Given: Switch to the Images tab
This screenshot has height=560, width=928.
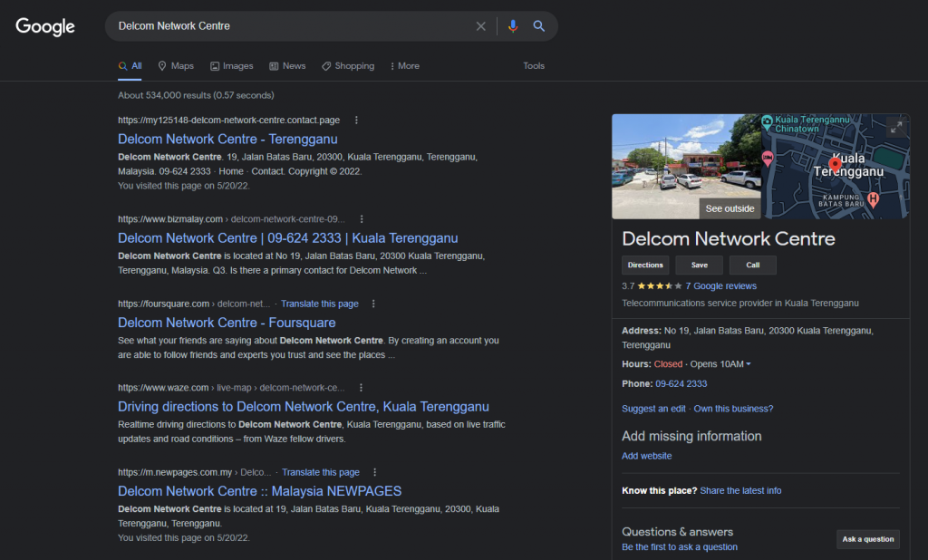Looking at the screenshot, I should 232,66.
